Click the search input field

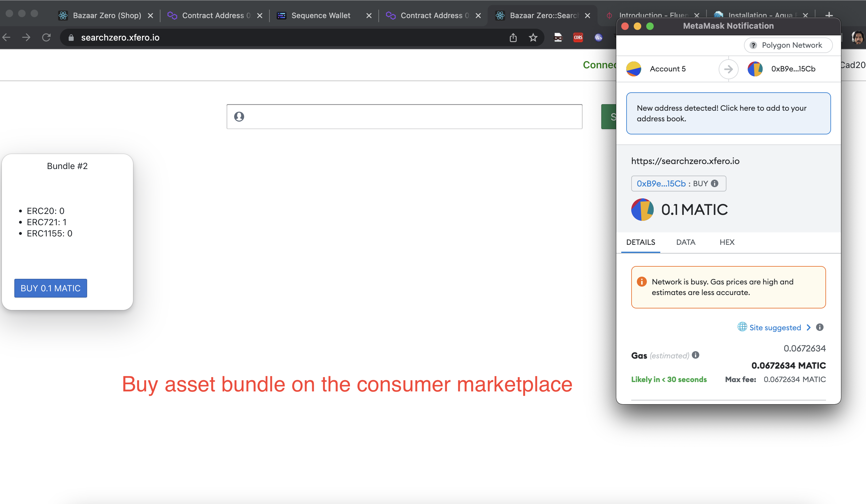click(x=404, y=117)
